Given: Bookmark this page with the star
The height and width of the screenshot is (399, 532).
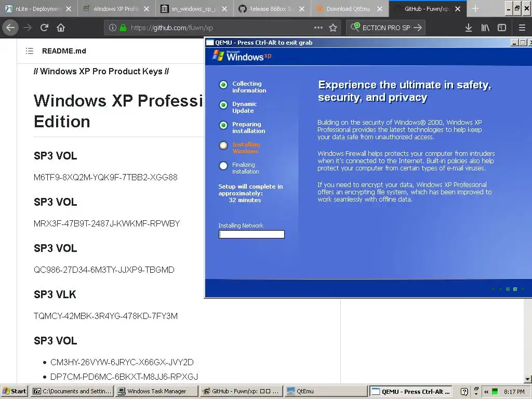Looking at the screenshot, I should pyautogui.click(x=333, y=28).
